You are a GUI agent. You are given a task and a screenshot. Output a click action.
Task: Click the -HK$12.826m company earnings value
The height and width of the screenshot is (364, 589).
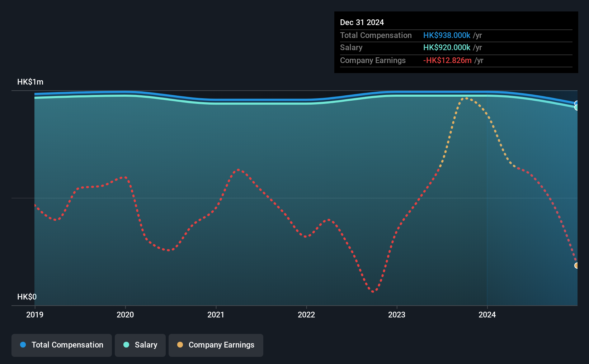click(x=447, y=60)
